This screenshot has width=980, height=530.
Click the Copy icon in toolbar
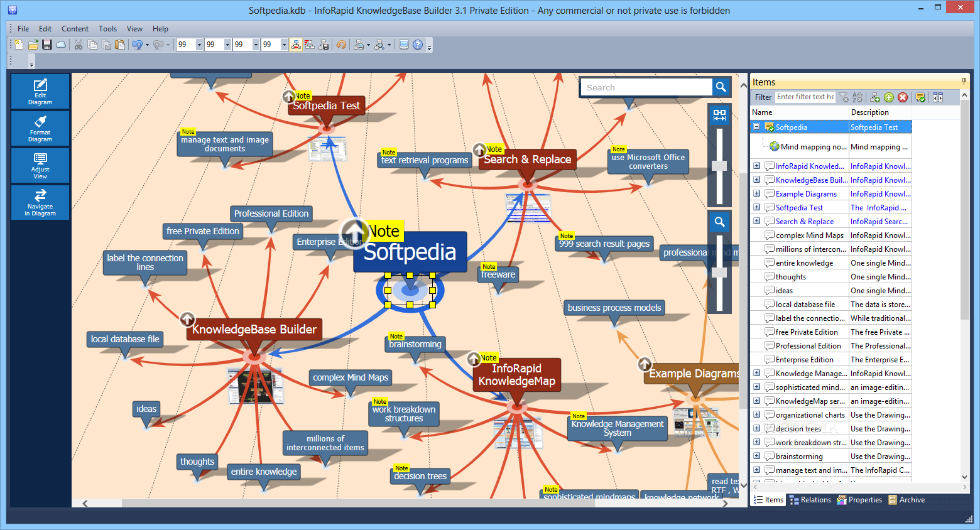[x=92, y=45]
